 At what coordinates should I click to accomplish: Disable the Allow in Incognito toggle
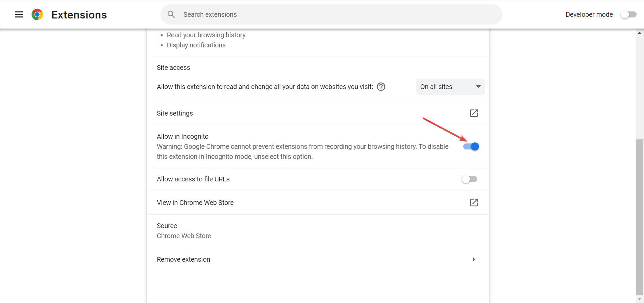coord(471,146)
